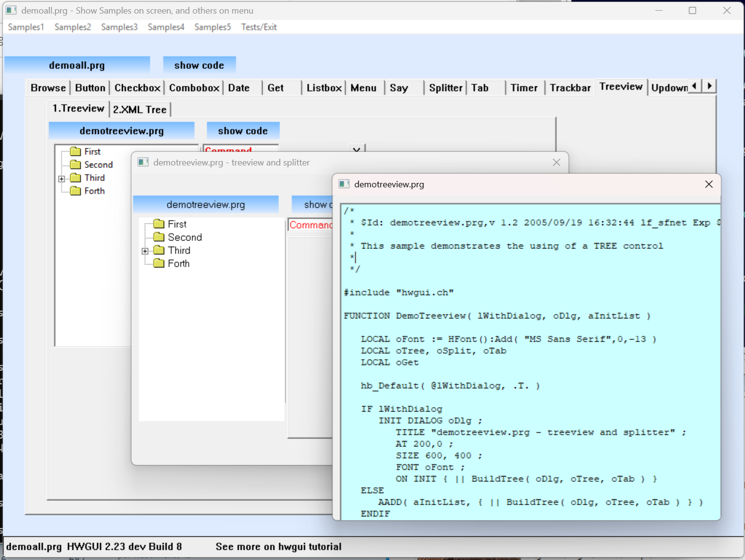Image resolution: width=745 pixels, height=560 pixels.
Task: Expand the Third node in the background tab tree
Action: 62,179
